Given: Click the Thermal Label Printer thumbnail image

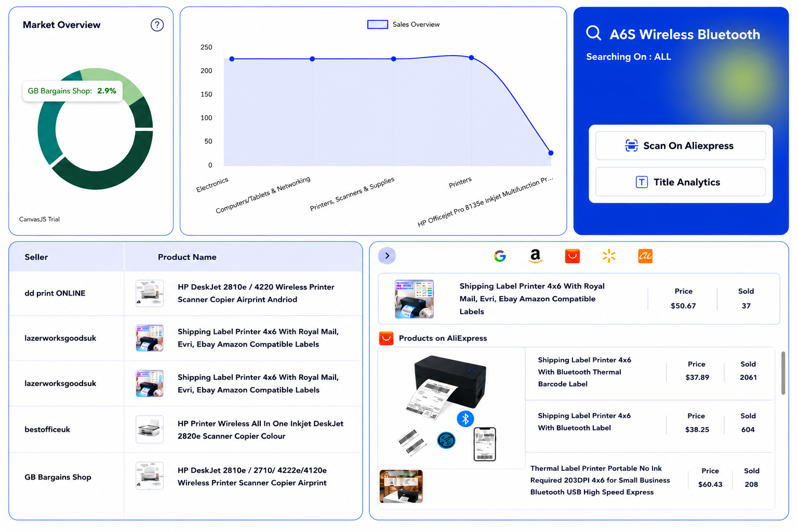Looking at the screenshot, I should click(401, 486).
